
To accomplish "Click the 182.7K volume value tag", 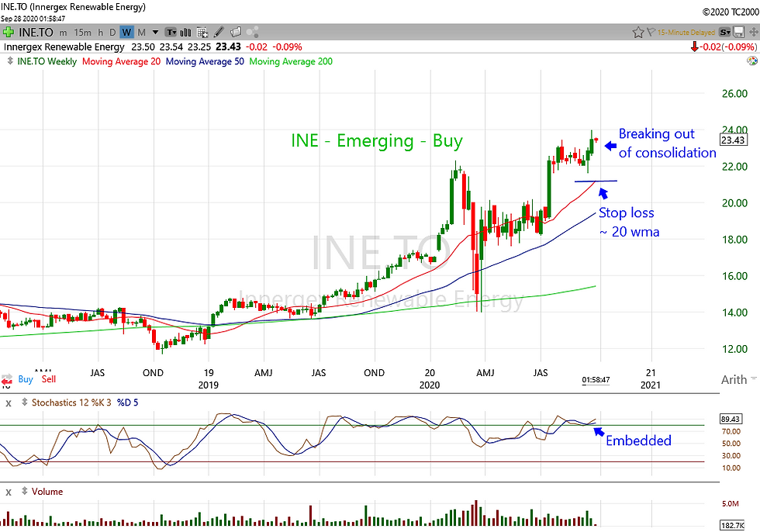I will click(x=732, y=525).
